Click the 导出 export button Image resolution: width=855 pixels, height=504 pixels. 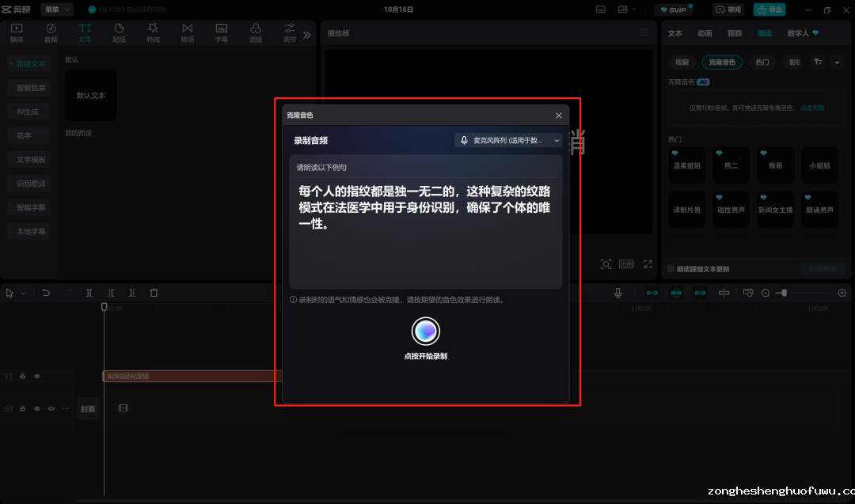(769, 9)
